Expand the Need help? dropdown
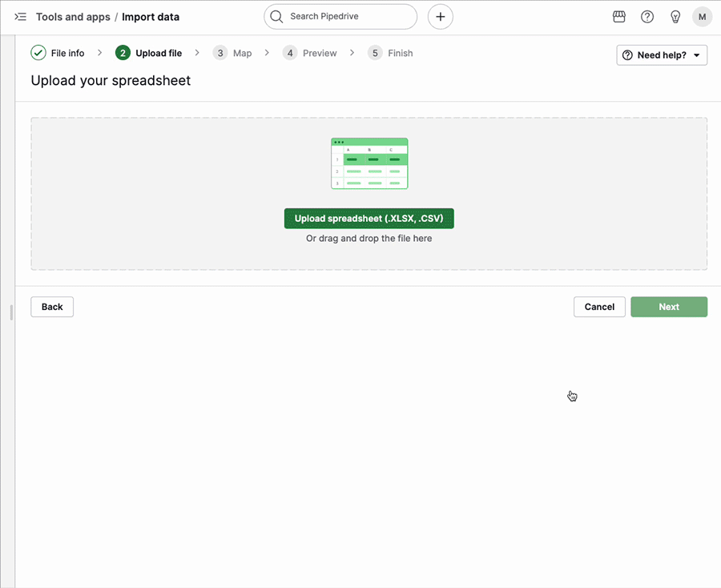 tap(661, 55)
